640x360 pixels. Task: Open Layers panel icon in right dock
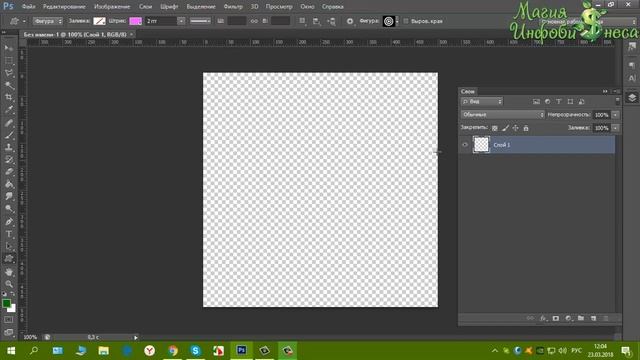pos(632,98)
